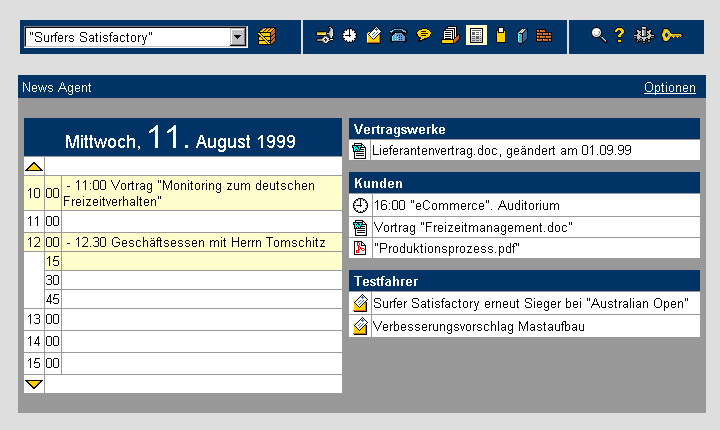Viewport: 720px width, 430px height.
Task: Select the highlighted news page icon
Action: coord(476,35)
